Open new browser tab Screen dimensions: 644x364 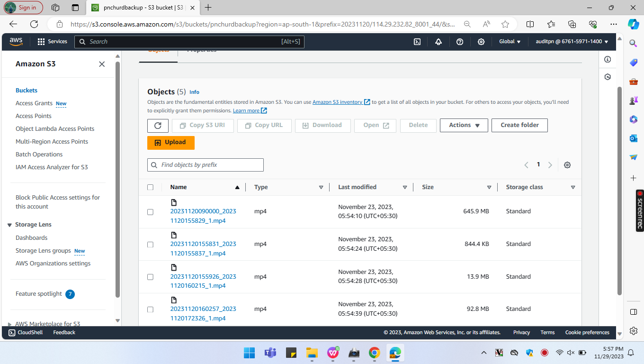tap(208, 8)
